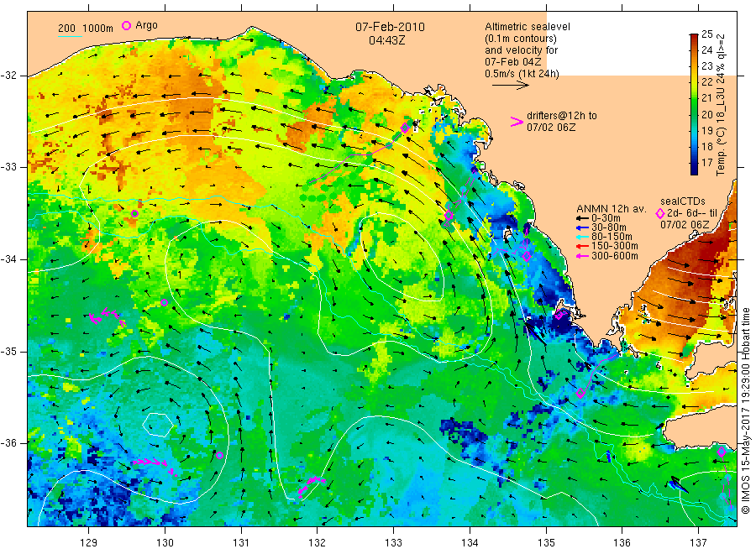Click the blue arrow for 30-80m depth
The image size is (756, 554).
[583, 227]
